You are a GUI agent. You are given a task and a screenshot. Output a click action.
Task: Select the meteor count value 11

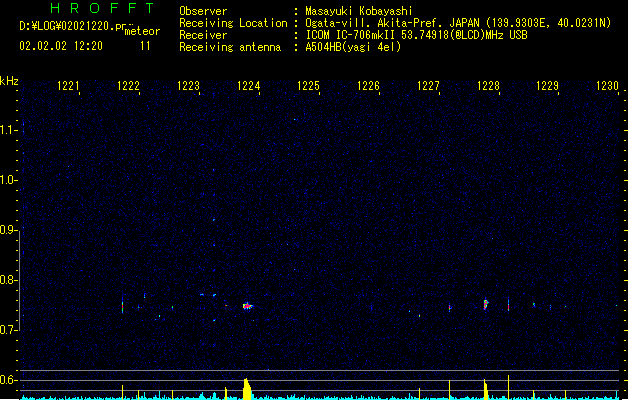click(145, 46)
